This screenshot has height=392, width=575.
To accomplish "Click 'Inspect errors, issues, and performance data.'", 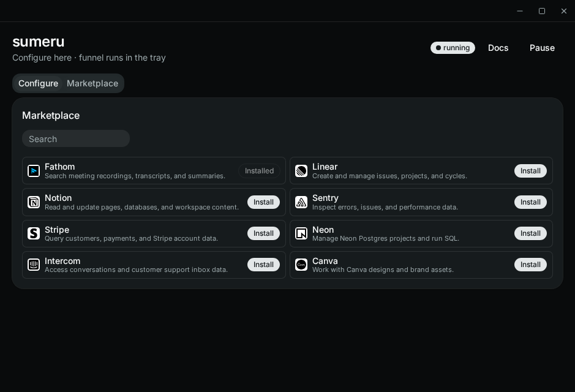I will [385, 207].
